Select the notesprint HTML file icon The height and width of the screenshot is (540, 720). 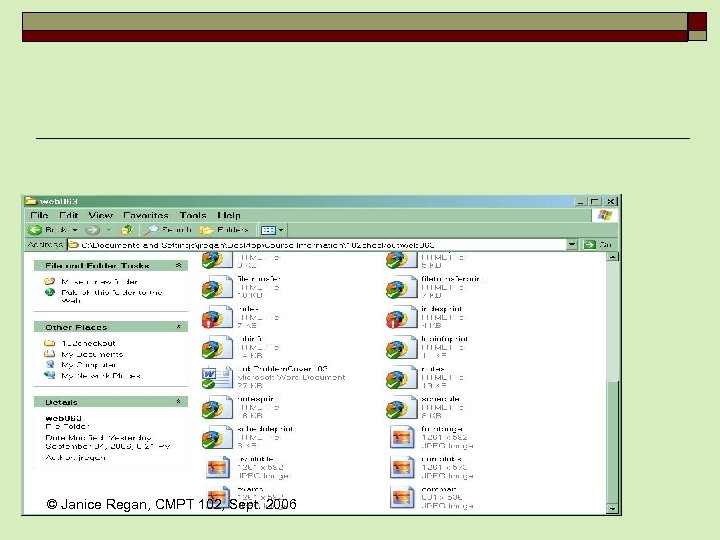pos(217,408)
